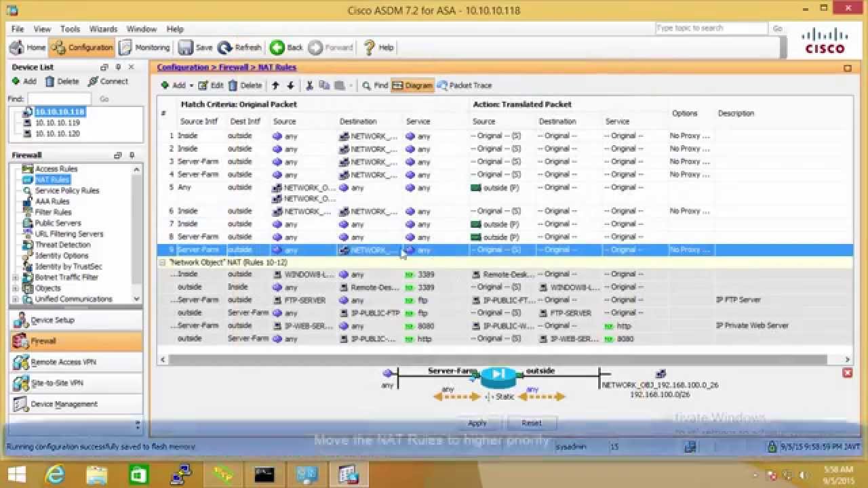The height and width of the screenshot is (488, 868).
Task: Expand Botnet Traffic Filter node
Action: point(16,277)
